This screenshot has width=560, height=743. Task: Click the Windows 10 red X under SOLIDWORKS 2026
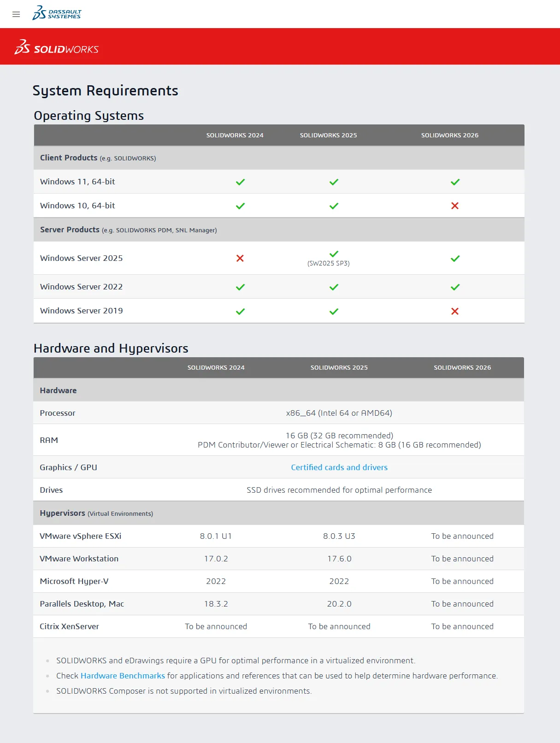pos(455,206)
